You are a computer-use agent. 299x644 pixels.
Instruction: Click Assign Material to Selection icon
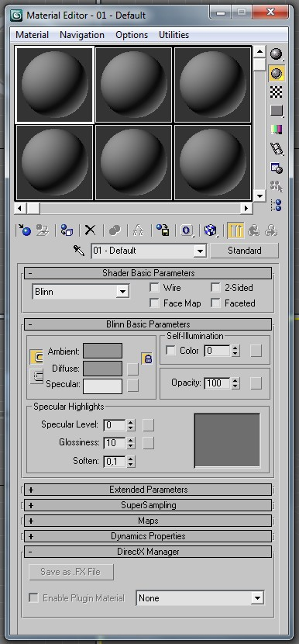tap(67, 230)
